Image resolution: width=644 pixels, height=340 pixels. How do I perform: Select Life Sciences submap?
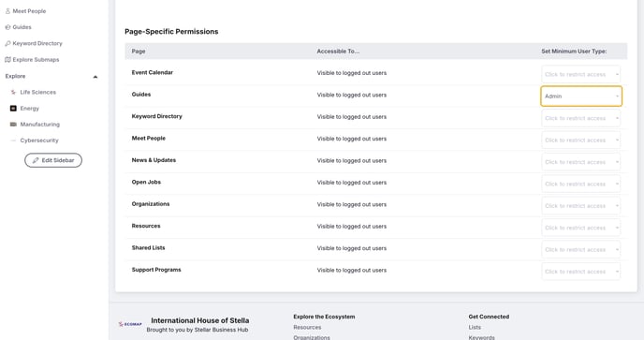click(37, 92)
